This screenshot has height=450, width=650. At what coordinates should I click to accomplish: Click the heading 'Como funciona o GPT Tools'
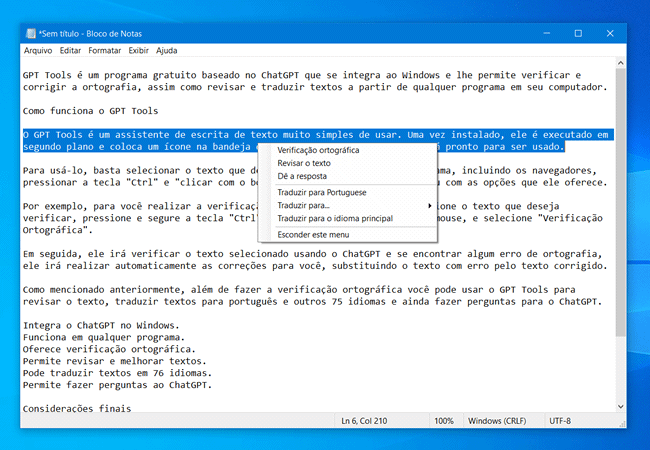click(90, 111)
